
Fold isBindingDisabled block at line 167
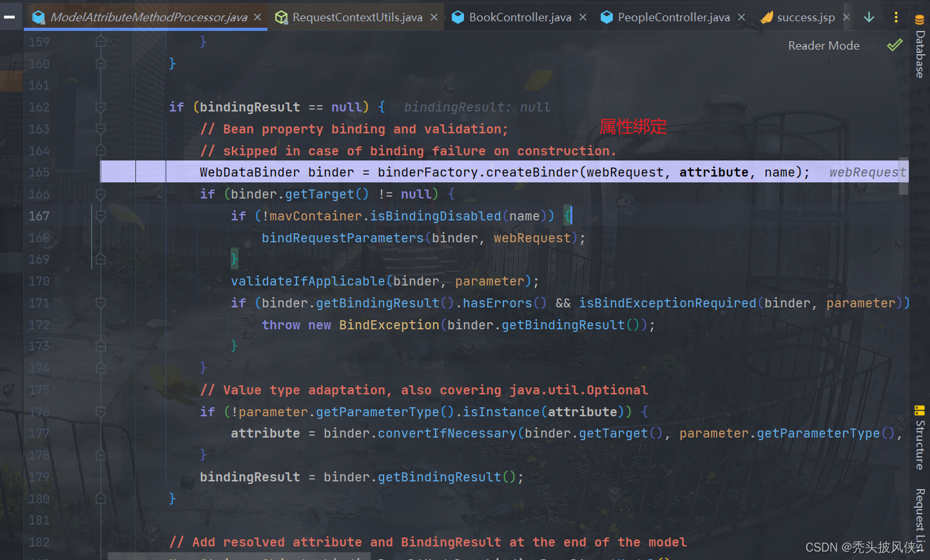pyautogui.click(x=101, y=216)
